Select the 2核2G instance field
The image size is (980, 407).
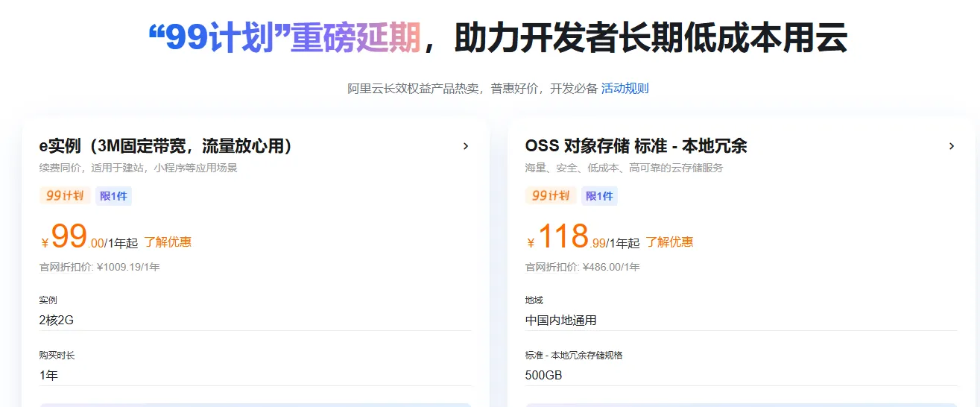(x=255, y=321)
